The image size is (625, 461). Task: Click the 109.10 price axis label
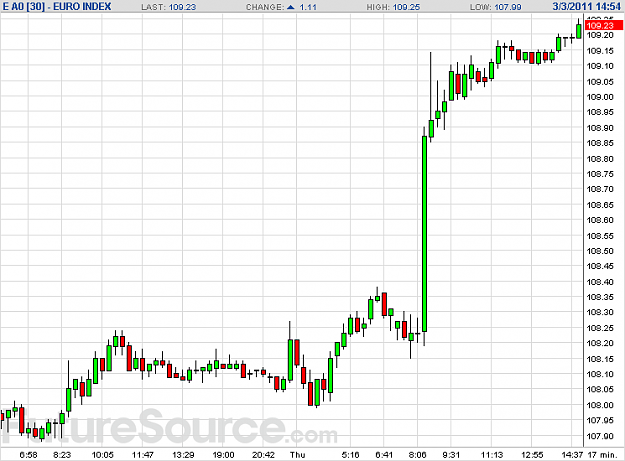coord(600,66)
